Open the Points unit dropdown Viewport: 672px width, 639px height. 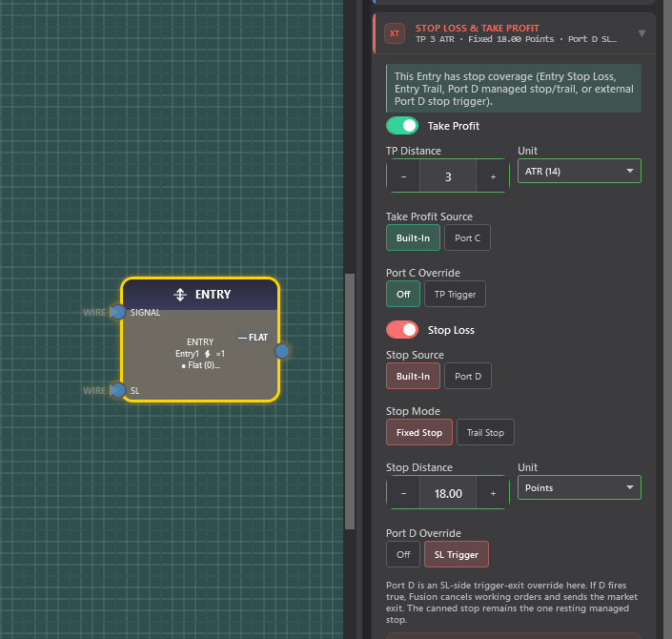click(x=579, y=487)
